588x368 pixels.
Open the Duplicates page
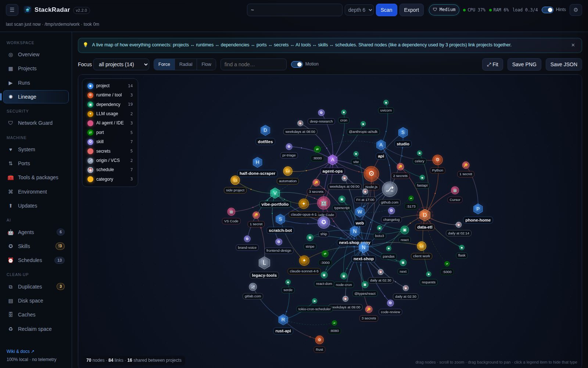[x=36, y=287]
